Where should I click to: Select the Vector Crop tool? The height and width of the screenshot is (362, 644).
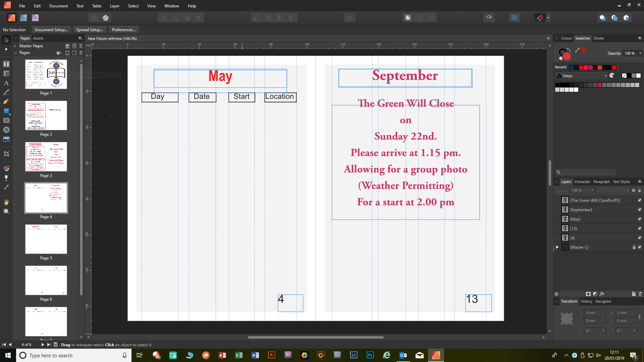tap(6, 154)
